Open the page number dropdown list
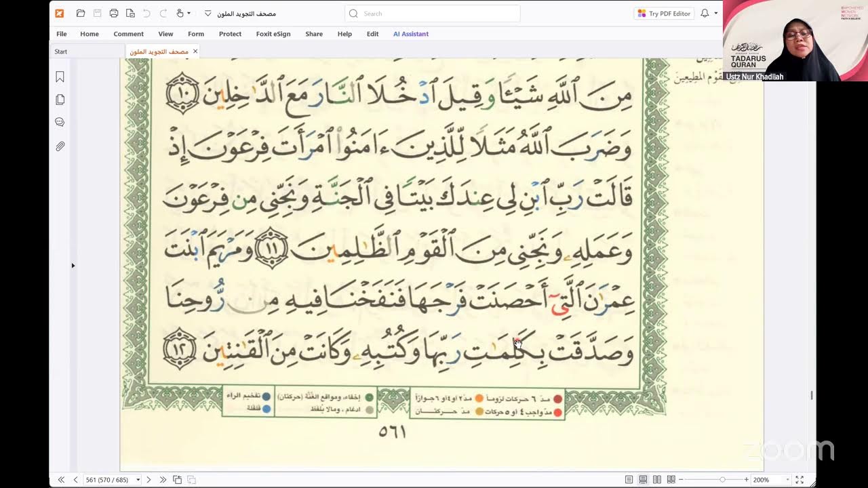This screenshot has width=868, height=488. 138,480
